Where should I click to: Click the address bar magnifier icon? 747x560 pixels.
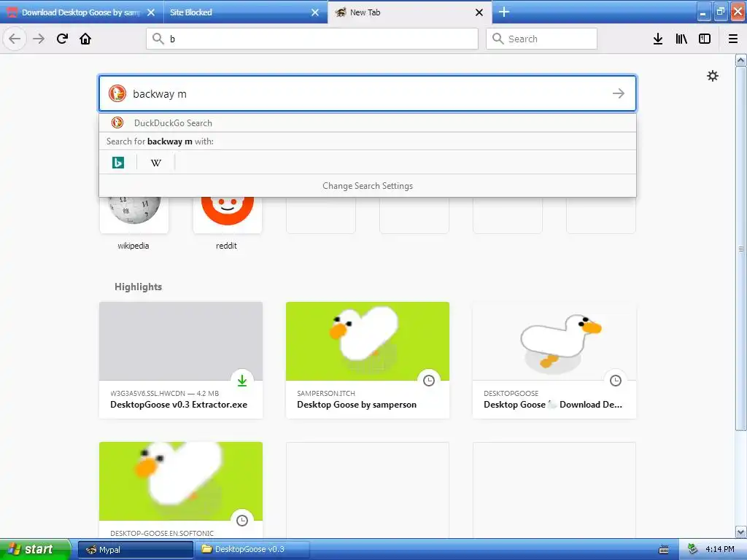(158, 39)
